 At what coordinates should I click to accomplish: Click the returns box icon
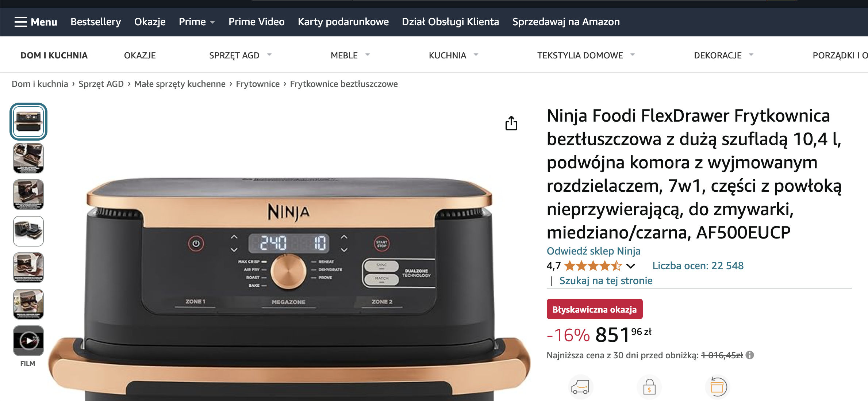tap(717, 387)
